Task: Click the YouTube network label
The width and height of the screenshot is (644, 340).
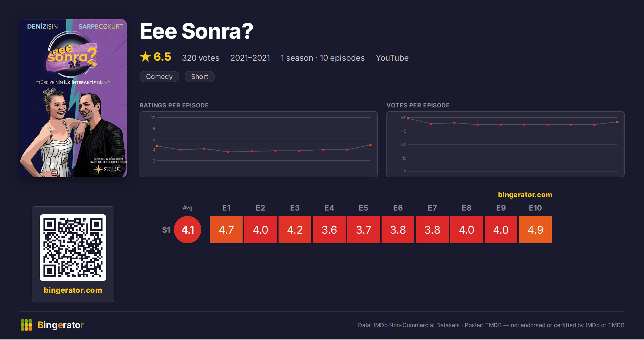Action: click(x=392, y=58)
